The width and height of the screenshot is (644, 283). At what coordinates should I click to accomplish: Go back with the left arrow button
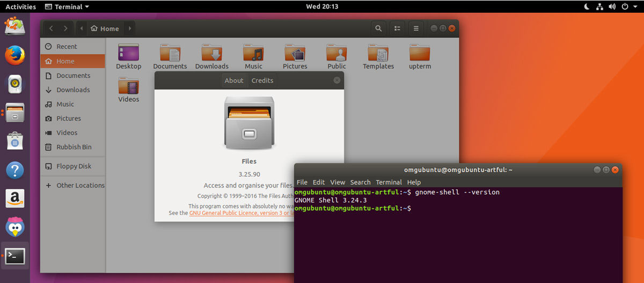click(x=51, y=28)
